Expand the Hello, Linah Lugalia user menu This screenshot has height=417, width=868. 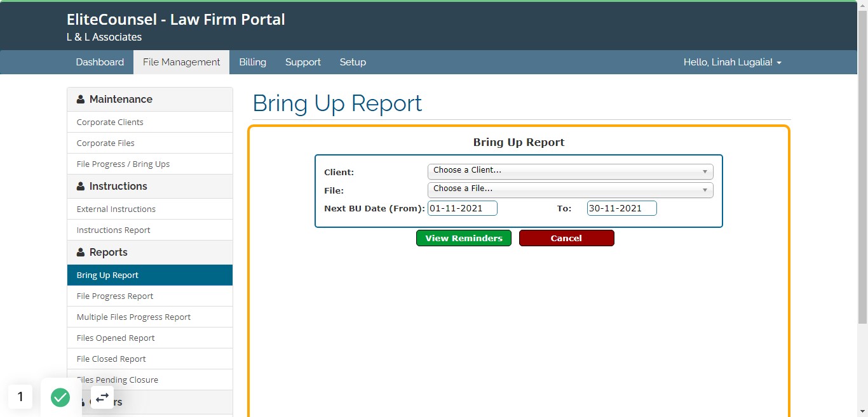tap(732, 62)
